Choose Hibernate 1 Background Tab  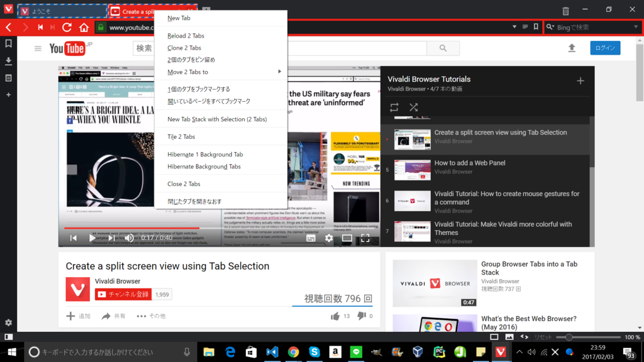pos(221,155)
